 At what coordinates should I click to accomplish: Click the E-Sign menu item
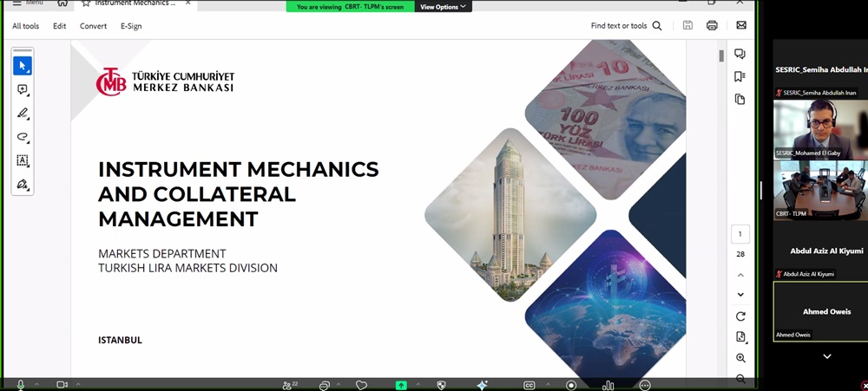tap(131, 26)
